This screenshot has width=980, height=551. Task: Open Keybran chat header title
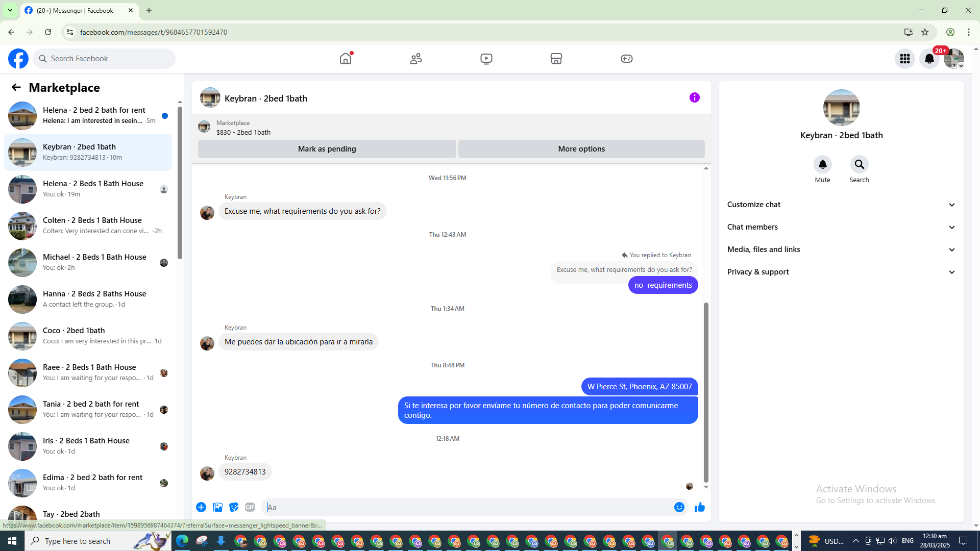[266, 98]
